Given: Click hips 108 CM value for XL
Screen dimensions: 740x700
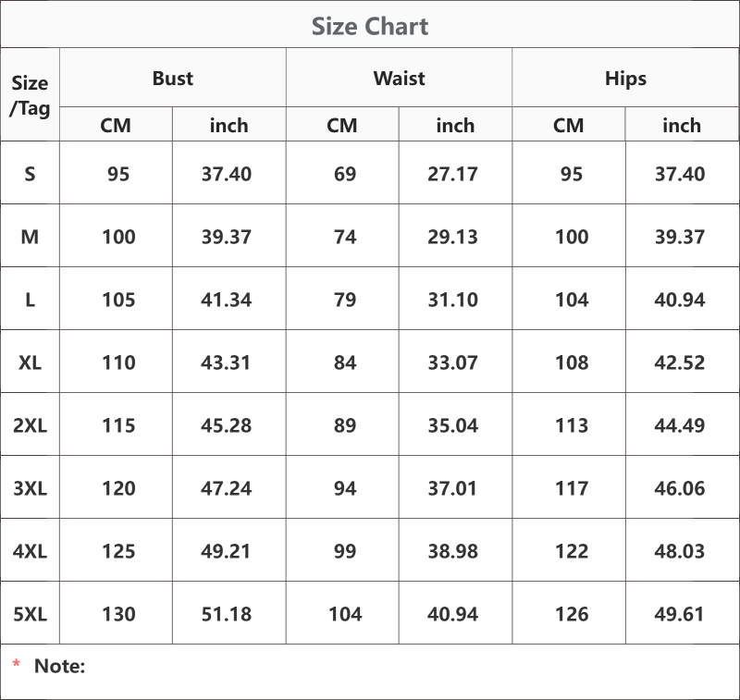Looking at the screenshot, I should 572,362.
